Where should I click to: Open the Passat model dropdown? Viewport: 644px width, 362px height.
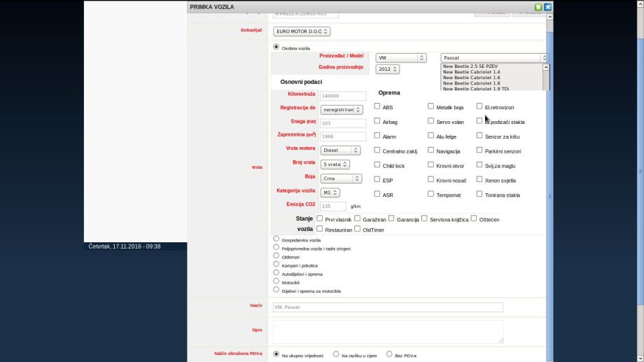pos(494,58)
